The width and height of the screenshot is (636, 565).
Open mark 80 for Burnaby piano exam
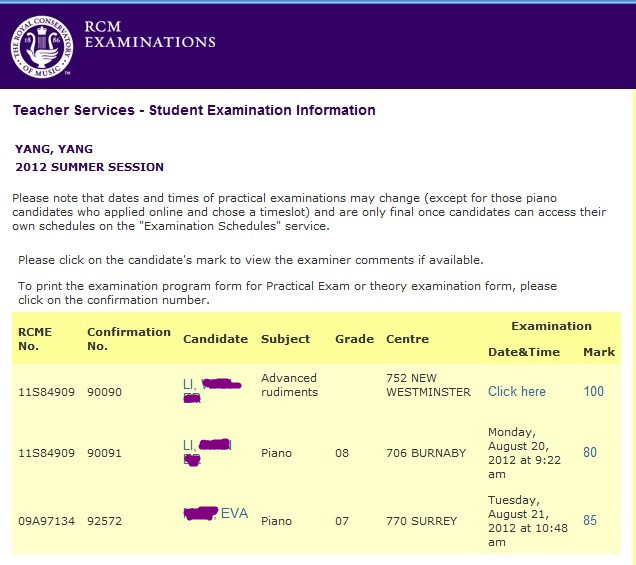coord(590,452)
